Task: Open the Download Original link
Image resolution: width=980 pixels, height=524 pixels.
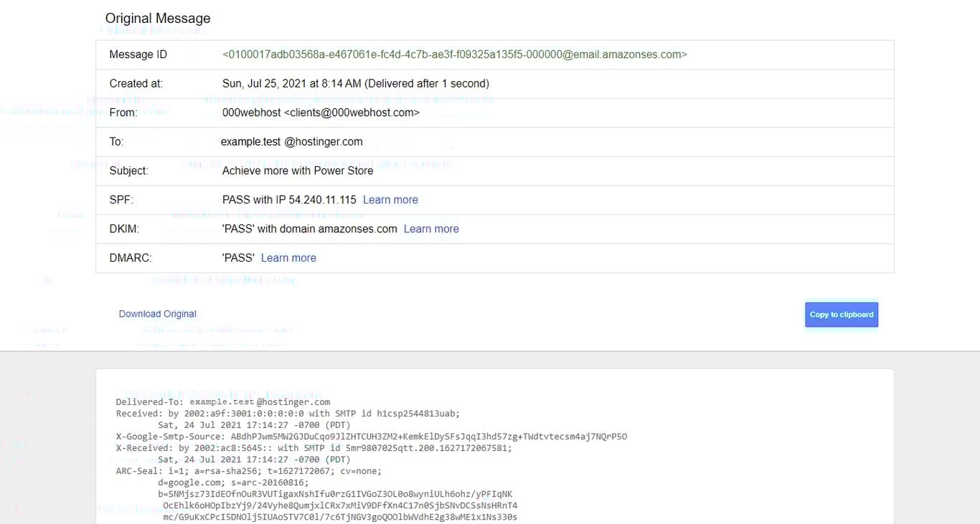Action: (x=157, y=314)
